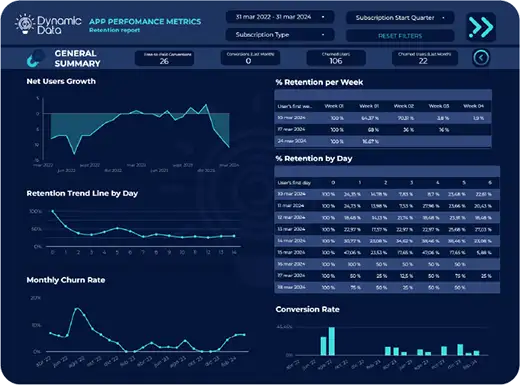This screenshot has width=520, height=385.
Task: Click the Retention Trend Line by Day title
Action: pyautogui.click(x=82, y=193)
